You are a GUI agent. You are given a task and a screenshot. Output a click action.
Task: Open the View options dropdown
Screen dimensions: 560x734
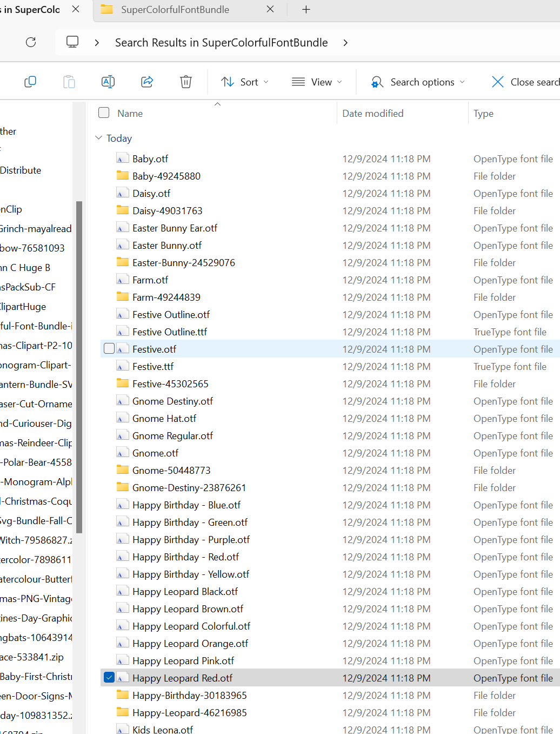pos(317,82)
